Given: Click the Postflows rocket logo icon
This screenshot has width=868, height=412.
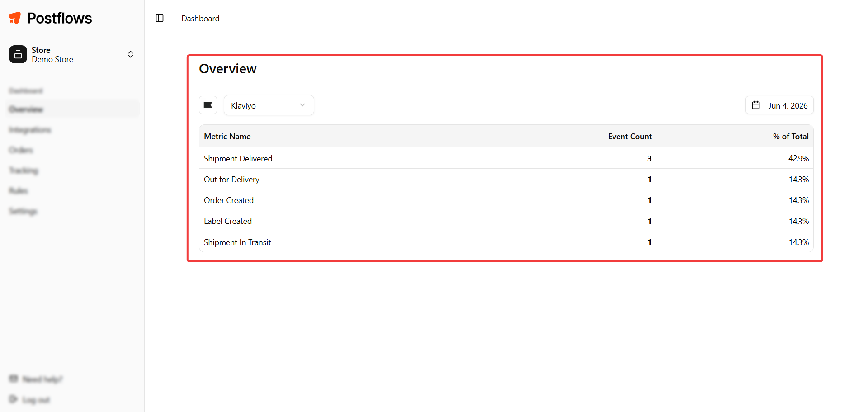Looking at the screenshot, I should [x=15, y=18].
